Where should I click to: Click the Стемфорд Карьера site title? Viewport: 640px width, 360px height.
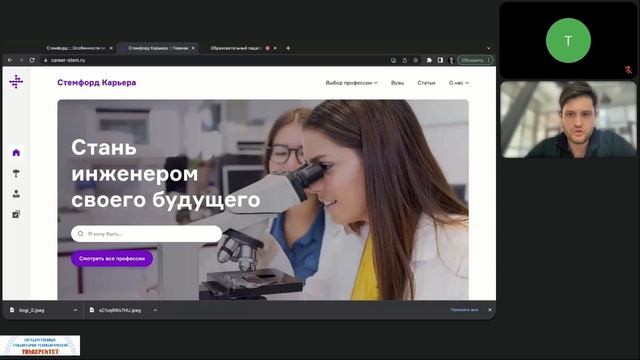click(x=97, y=83)
